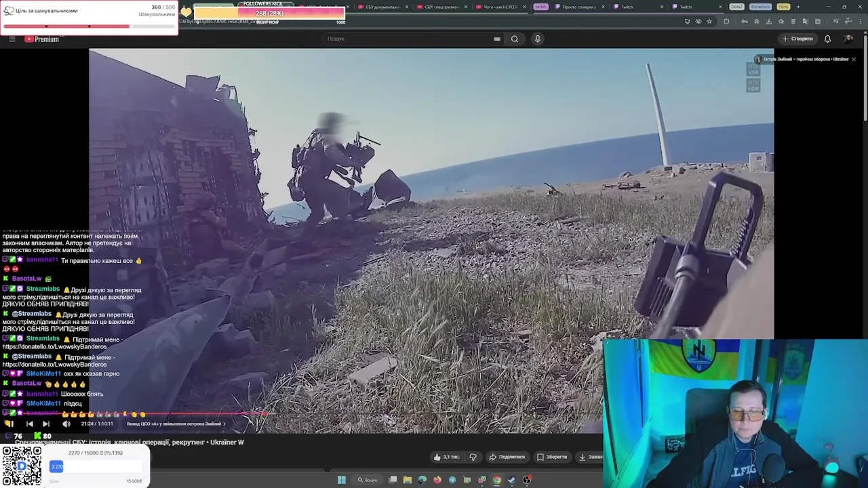Open the YouTube account avatar menu
The height and width of the screenshot is (488, 868).
[x=848, y=39]
